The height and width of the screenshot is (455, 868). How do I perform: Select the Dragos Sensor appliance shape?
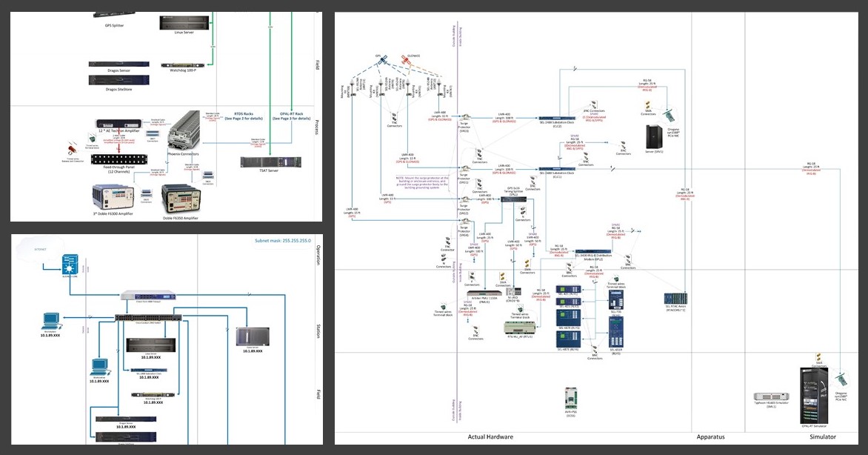[x=117, y=64]
